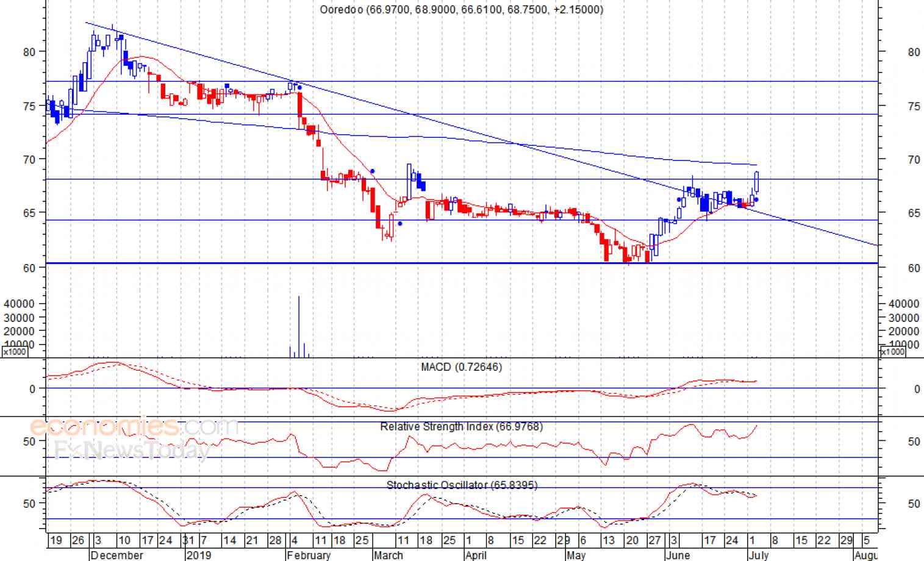Select the MACD (0.72646) indicator label
Viewport: 924px width, 561px height.
(x=462, y=367)
